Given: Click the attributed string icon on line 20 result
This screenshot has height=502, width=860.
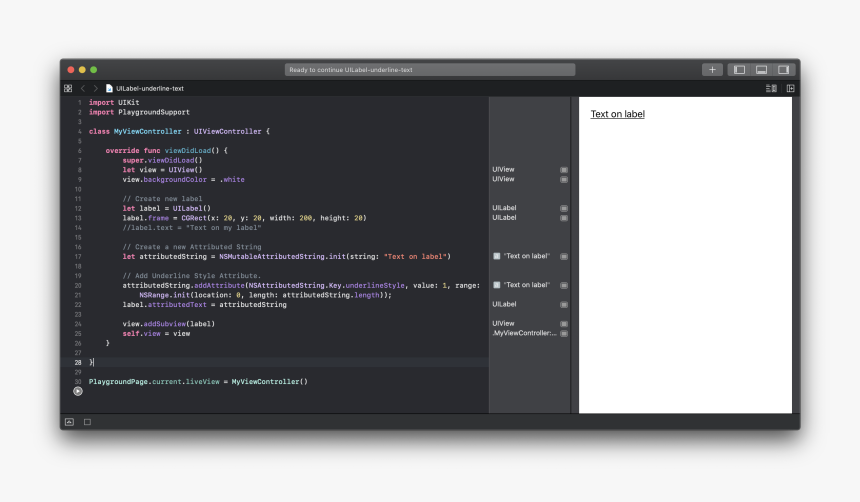Looking at the screenshot, I should pos(497,285).
